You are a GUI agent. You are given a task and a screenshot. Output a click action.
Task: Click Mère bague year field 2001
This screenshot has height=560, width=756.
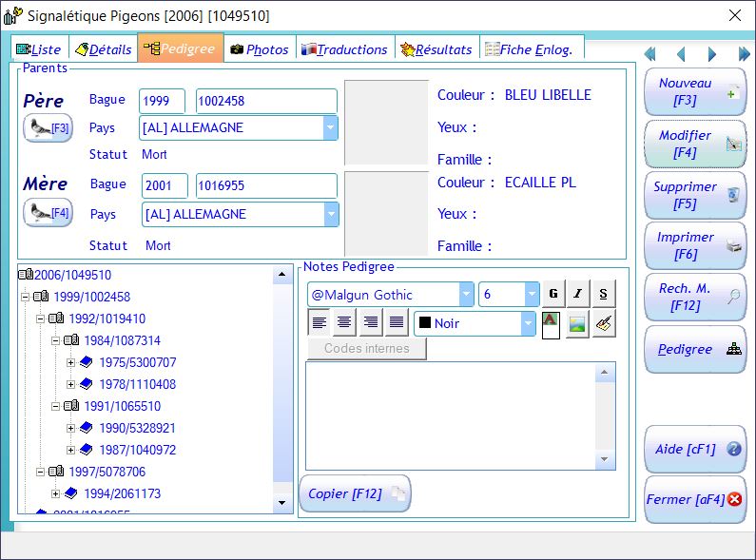point(165,185)
